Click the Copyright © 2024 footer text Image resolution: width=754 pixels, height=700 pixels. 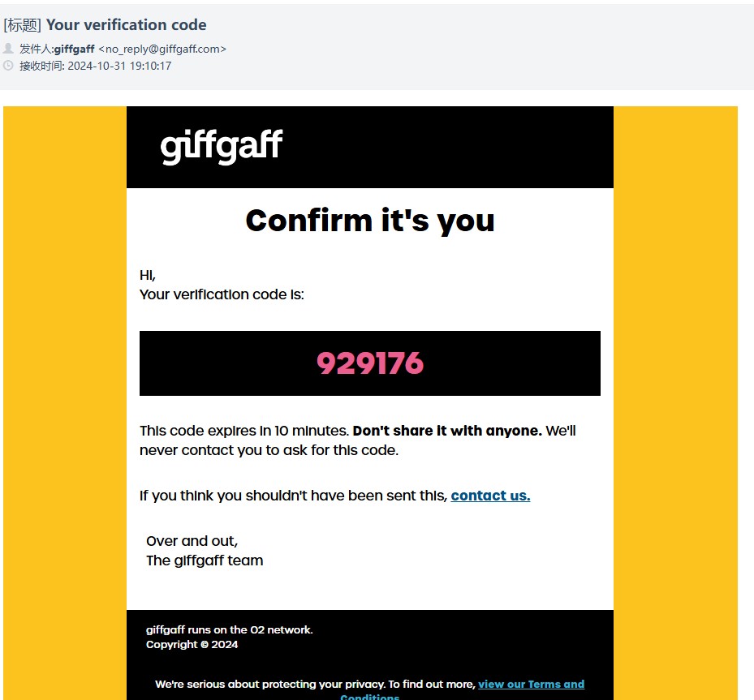[192, 644]
